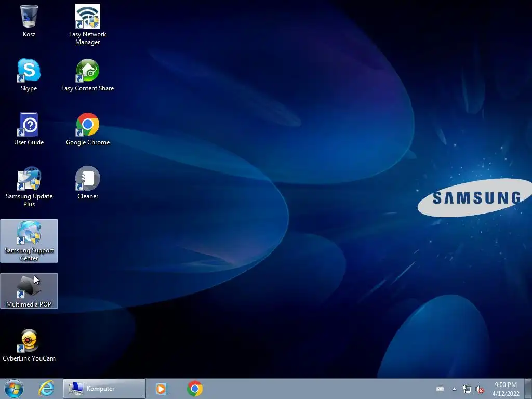This screenshot has width=532, height=399.
Task: Select the Google Chrome desktop shortcut
Action: [87, 129]
